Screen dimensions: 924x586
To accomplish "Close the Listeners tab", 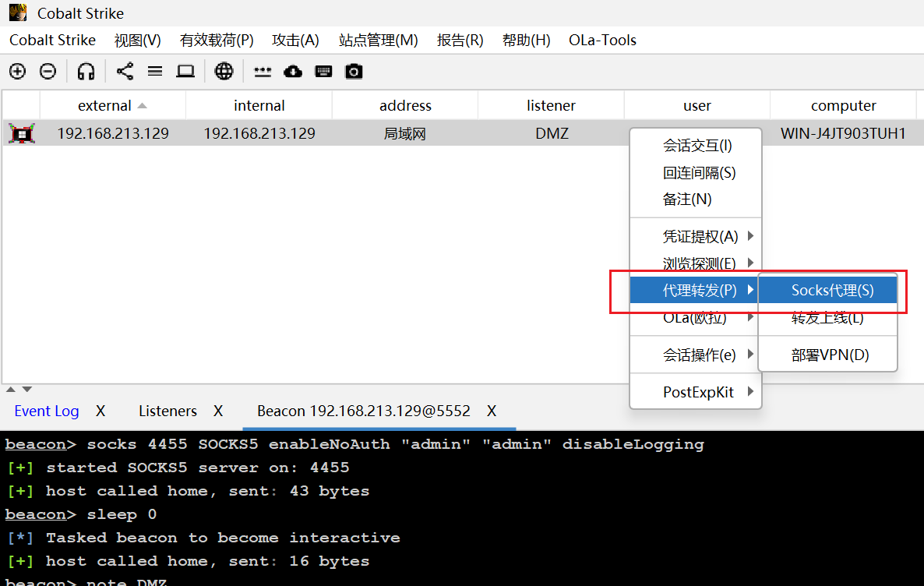I will (218, 411).
